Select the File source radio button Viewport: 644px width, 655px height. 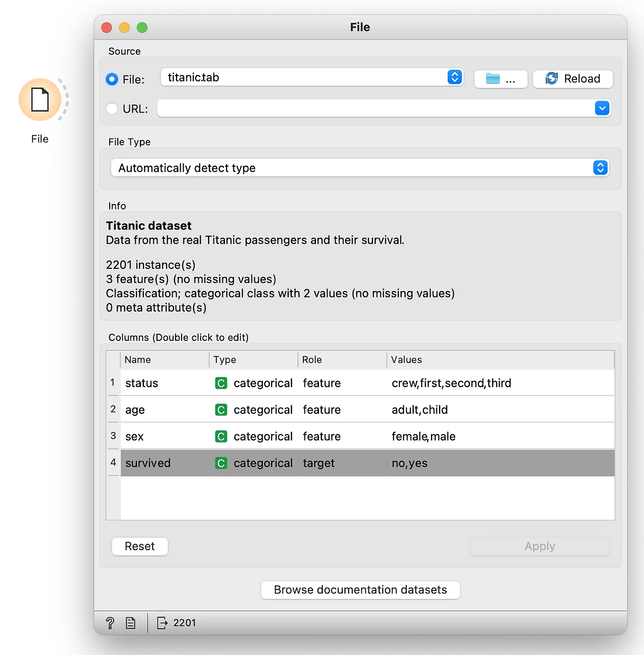pos(112,80)
